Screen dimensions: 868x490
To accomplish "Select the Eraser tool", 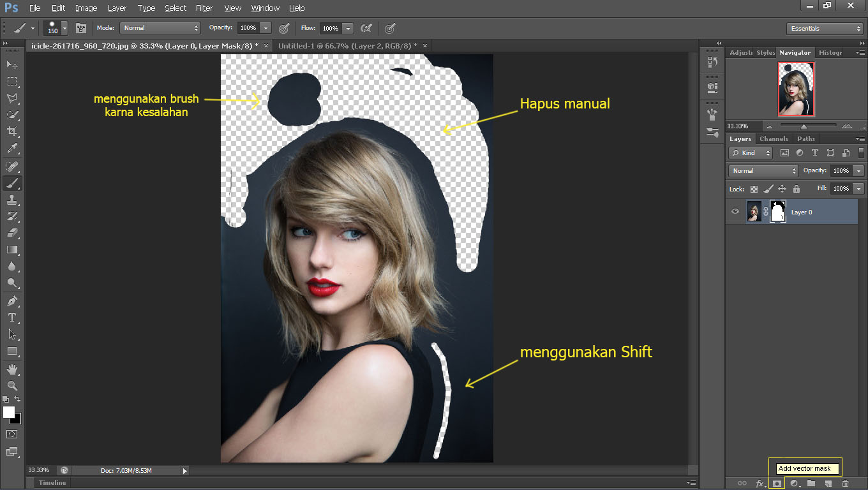I will 12,233.
